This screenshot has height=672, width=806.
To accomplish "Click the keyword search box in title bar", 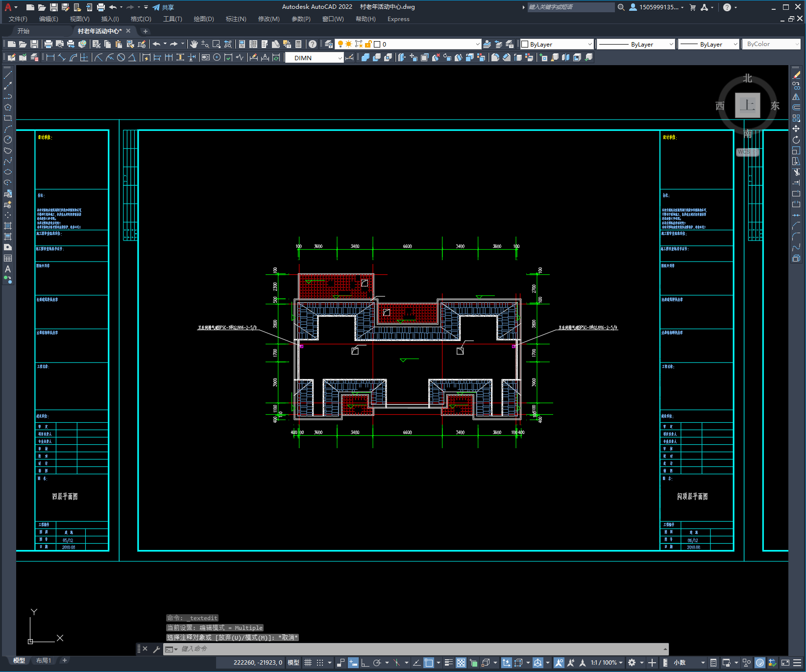I will point(571,7).
